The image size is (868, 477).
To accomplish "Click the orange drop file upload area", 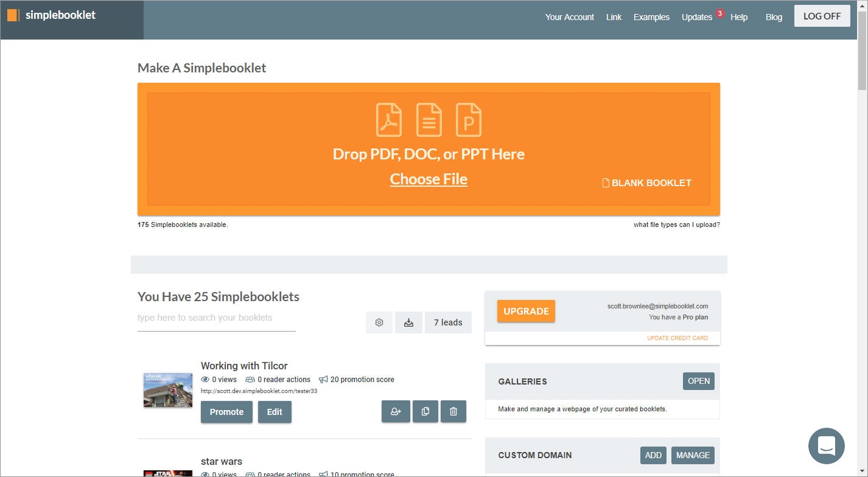I will 429,149.
